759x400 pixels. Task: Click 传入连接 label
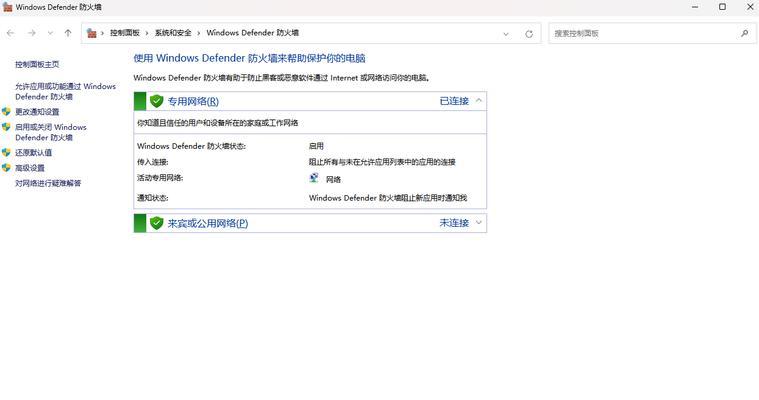click(152, 162)
